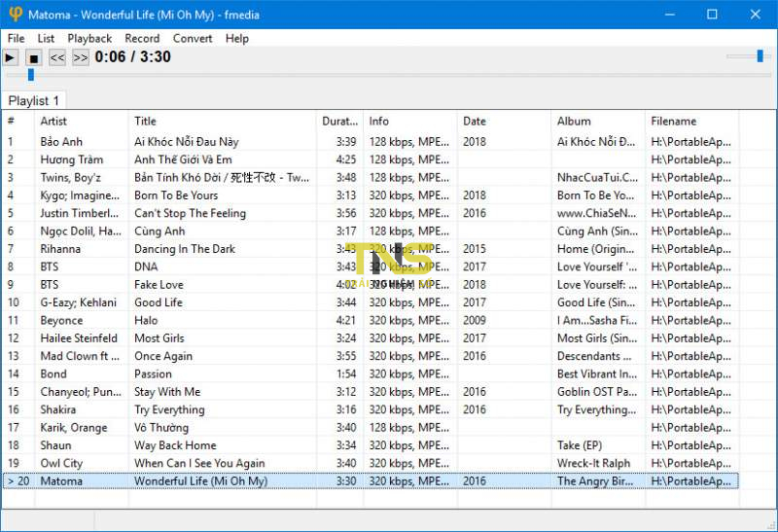The image size is (778, 532).
Task: Click the fmedia app icon in title bar
Action: (x=16, y=15)
